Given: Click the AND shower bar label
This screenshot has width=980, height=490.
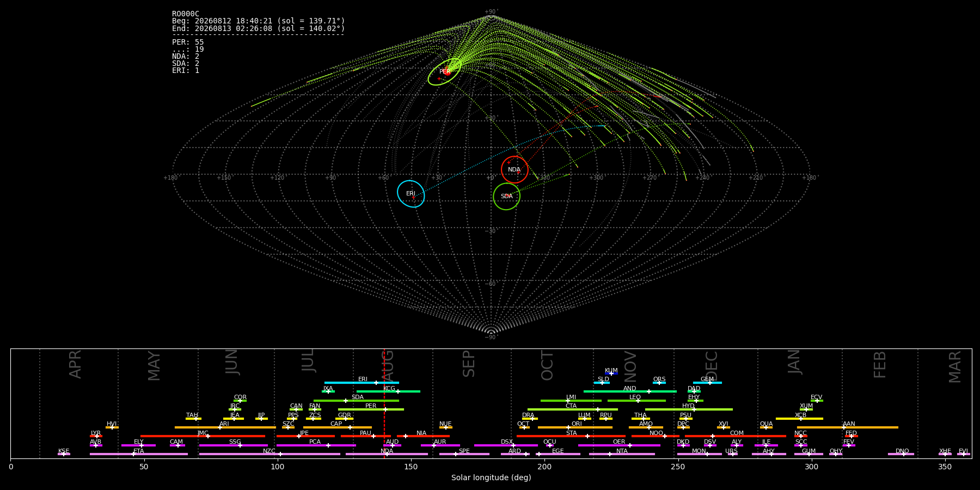Looking at the screenshot, I should [630, 389].
